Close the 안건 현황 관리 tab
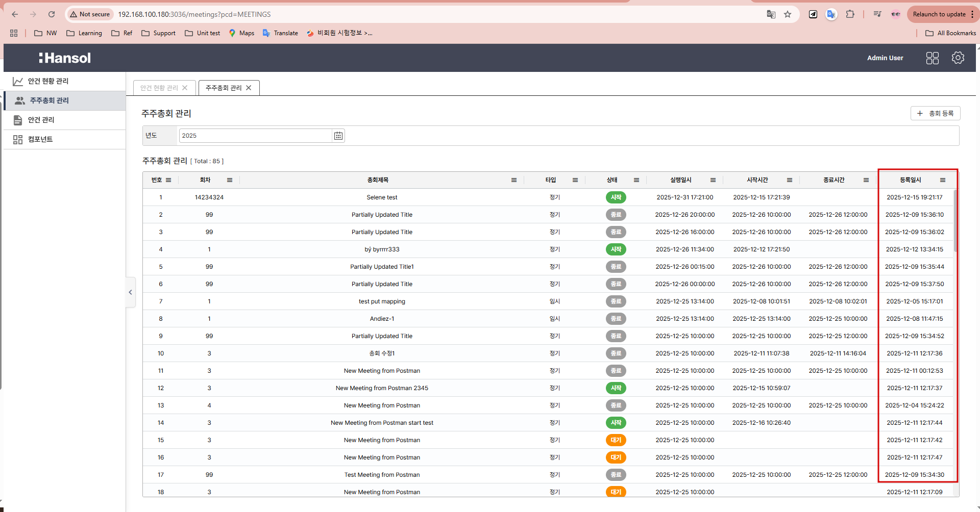This screenshot has height=512, width=980. click(x=185, y=88)
